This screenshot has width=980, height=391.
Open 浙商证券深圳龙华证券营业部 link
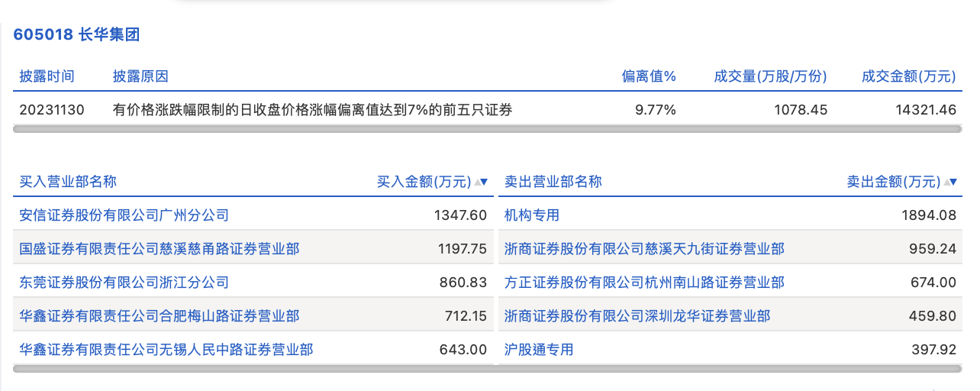(637, 316)
